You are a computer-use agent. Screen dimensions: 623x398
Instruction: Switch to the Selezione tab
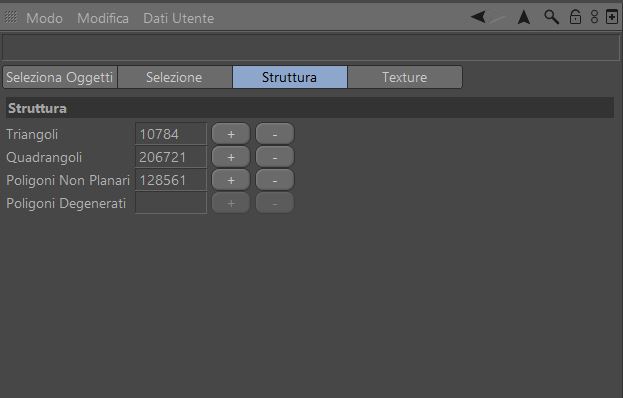click(175, 77)
